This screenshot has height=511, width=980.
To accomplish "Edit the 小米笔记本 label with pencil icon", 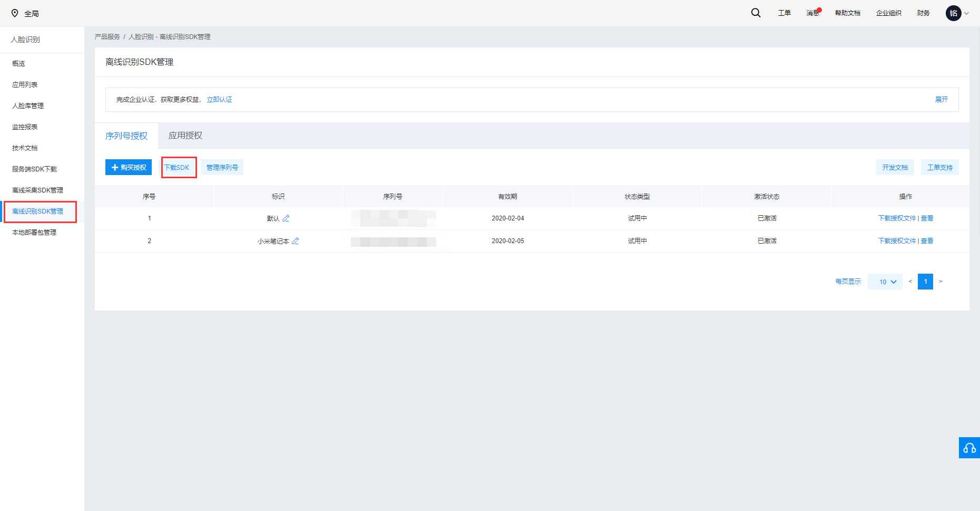I will point(296,241).
